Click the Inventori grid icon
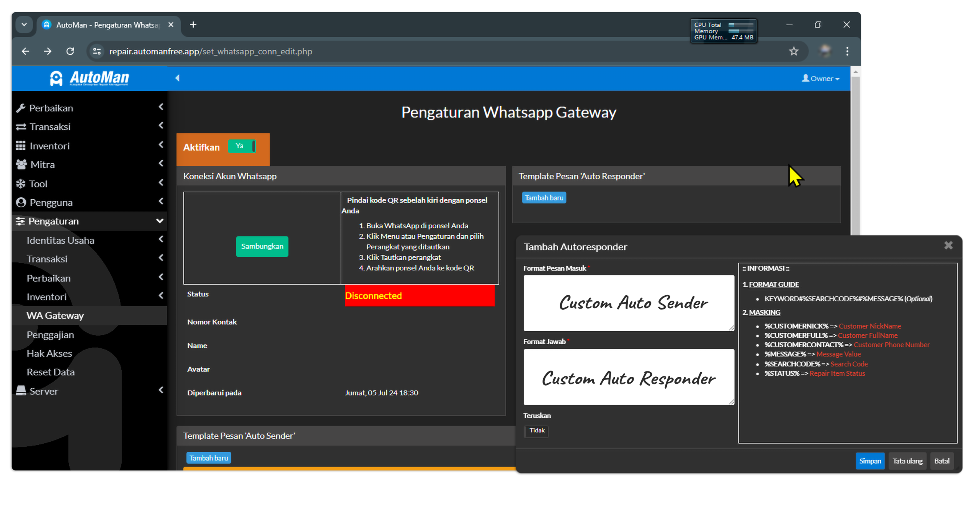This screenshot has height=511, width=980. [21, 146]
